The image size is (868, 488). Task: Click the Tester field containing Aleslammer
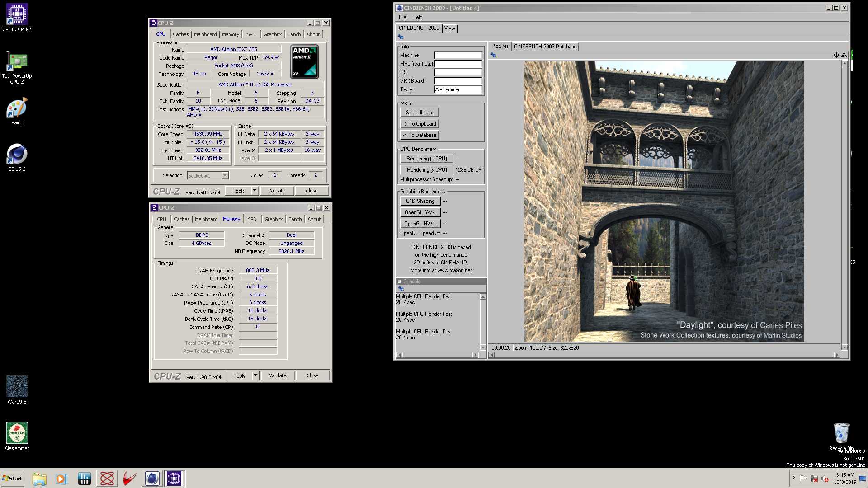pos(458,89)
